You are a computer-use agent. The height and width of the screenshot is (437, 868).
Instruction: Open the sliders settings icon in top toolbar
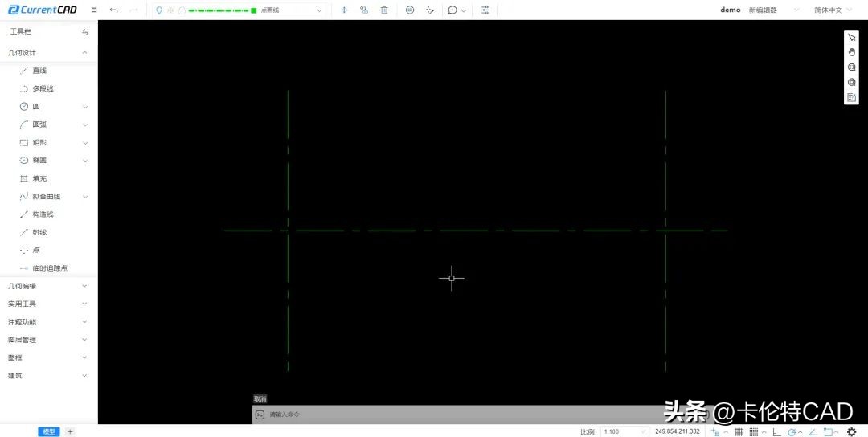click(485, 10)
